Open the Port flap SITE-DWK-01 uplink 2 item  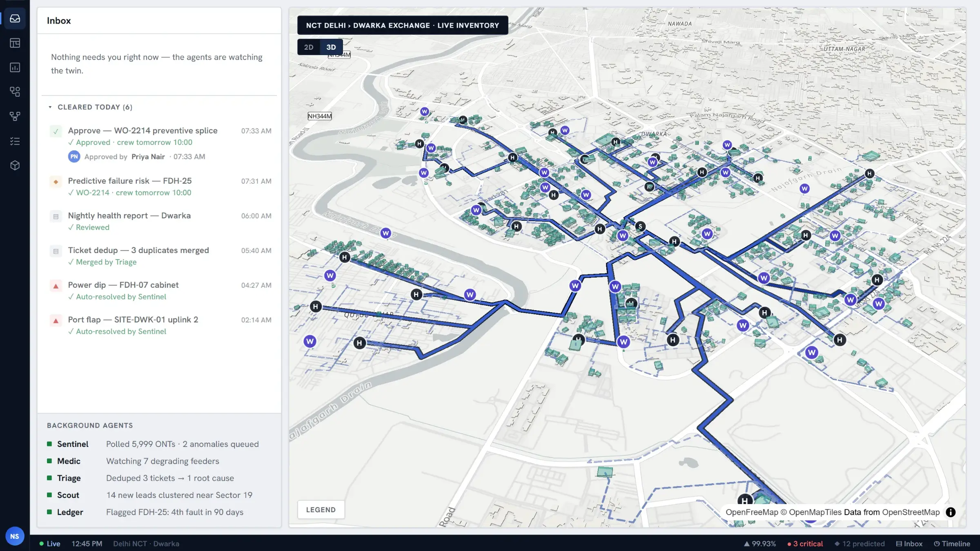pos(160,325)
